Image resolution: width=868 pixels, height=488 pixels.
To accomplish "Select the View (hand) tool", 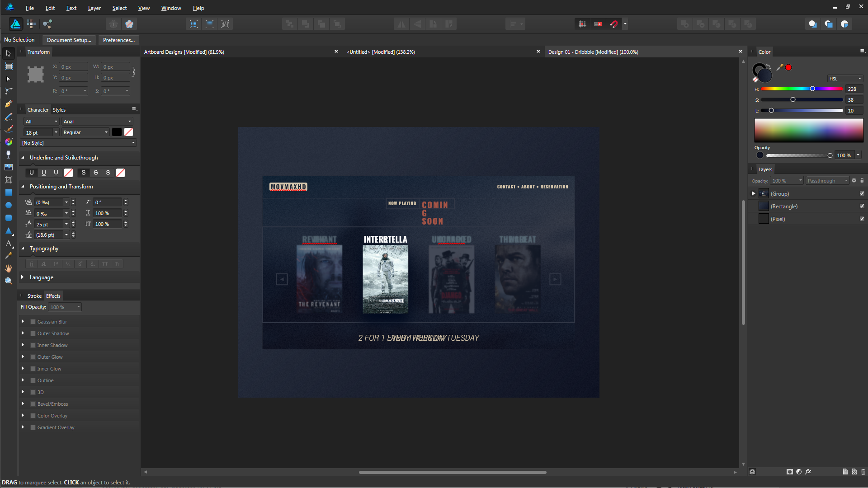I will point(8,268).
